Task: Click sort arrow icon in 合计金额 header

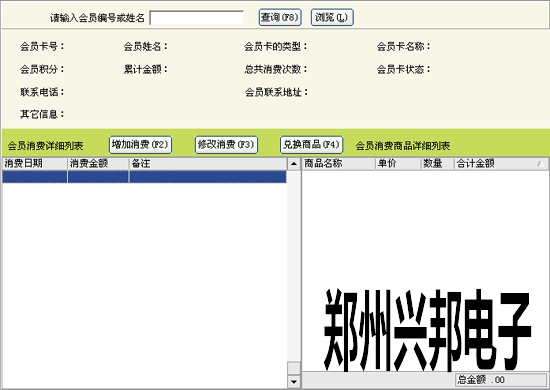Action: (540, 164)
